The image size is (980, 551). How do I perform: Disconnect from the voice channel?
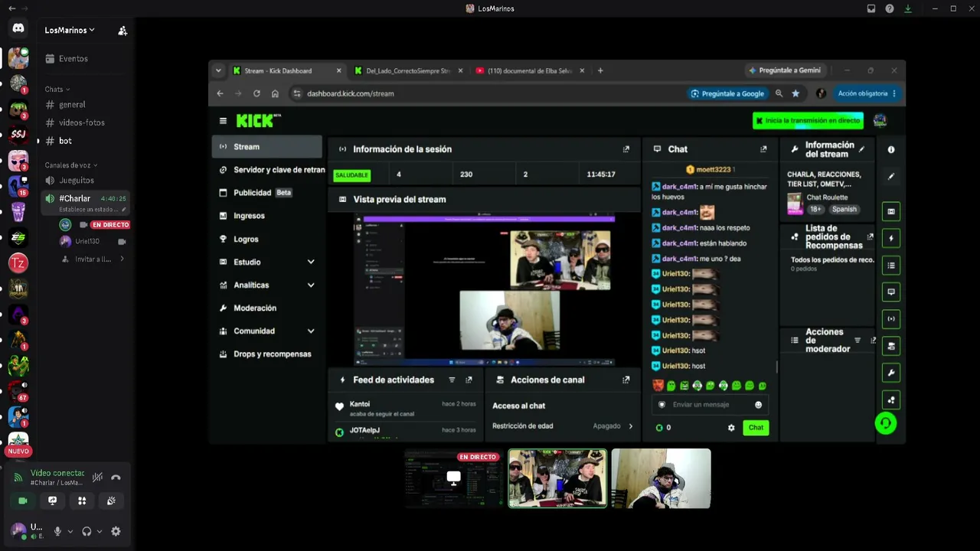[x=116, y=478]
